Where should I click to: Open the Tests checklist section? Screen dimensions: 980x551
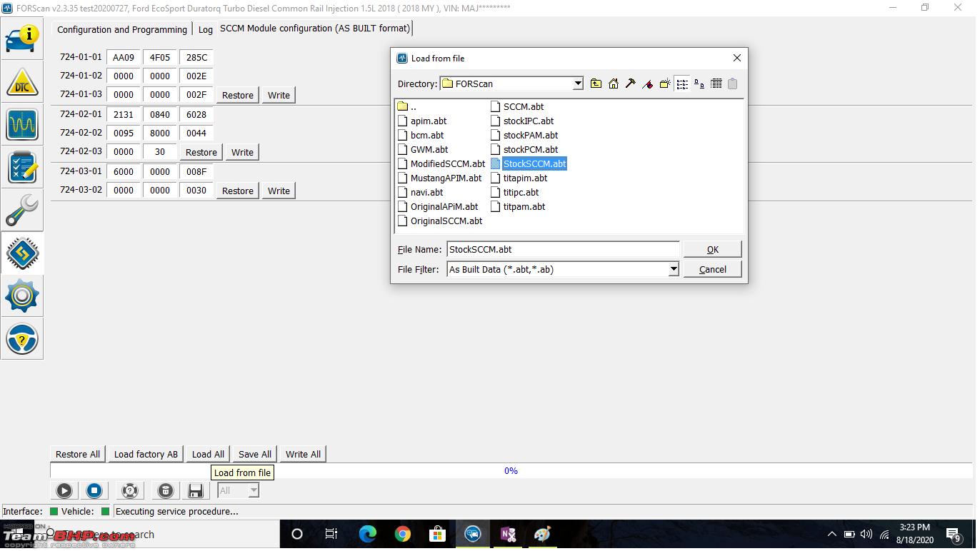[22, 168]
